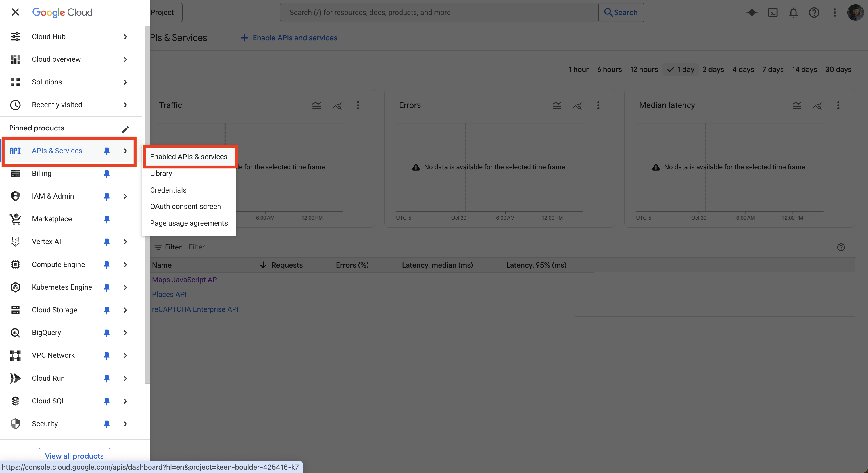This screenshot has width=868, height=473.
Task: Unpin Billing from pinned products
Action: [106, 174]
